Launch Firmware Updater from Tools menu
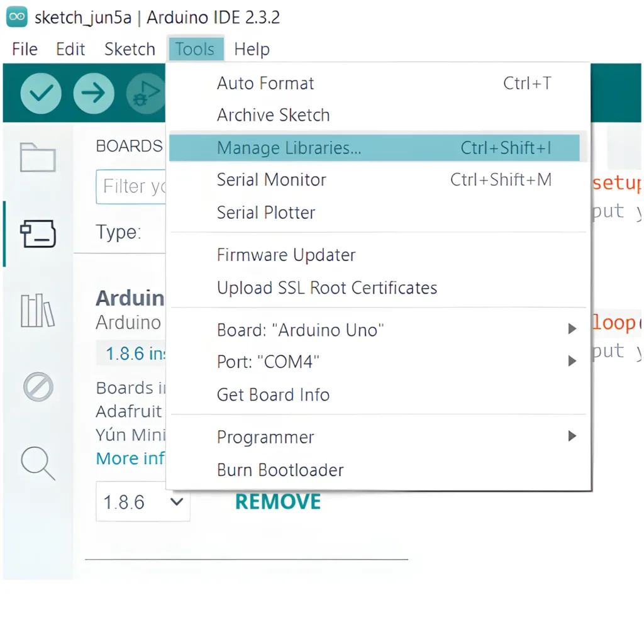This screenshot has height=644, width=644. [378, 255]
